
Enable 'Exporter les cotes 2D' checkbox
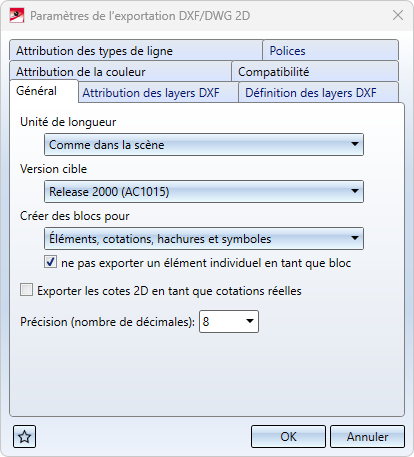coord(26,290)
